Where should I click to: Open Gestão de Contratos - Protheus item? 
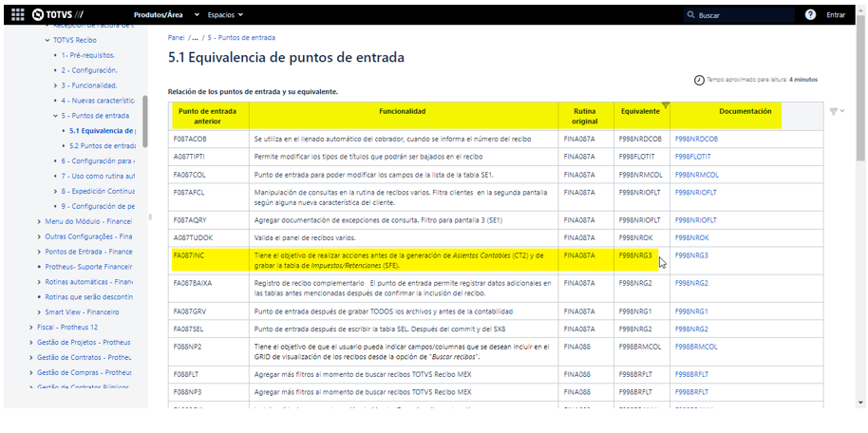pyautogui.click(x=84, y=358)
